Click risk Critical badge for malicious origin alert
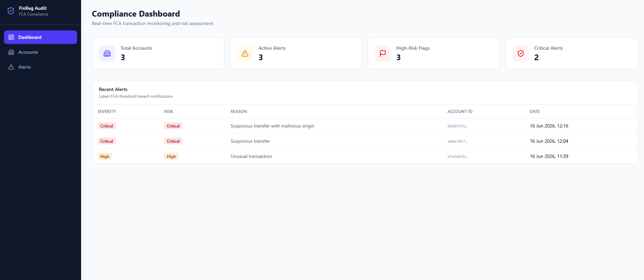Image resolution: width=644 pixels, height=280 pixels. pos(173,126)
